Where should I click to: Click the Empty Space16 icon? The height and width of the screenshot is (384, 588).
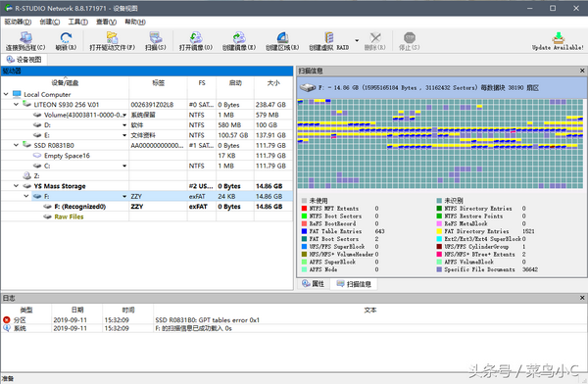pos(37,155)
